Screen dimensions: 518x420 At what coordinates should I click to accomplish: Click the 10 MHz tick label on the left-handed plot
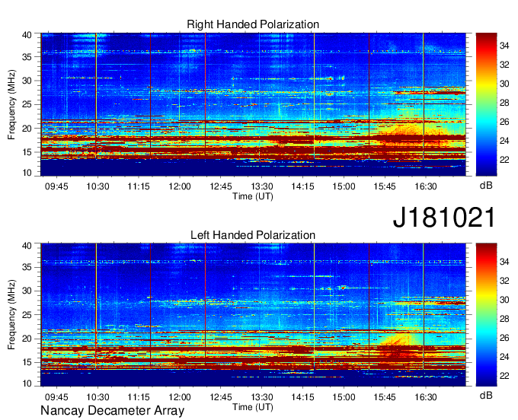(27, 383)
